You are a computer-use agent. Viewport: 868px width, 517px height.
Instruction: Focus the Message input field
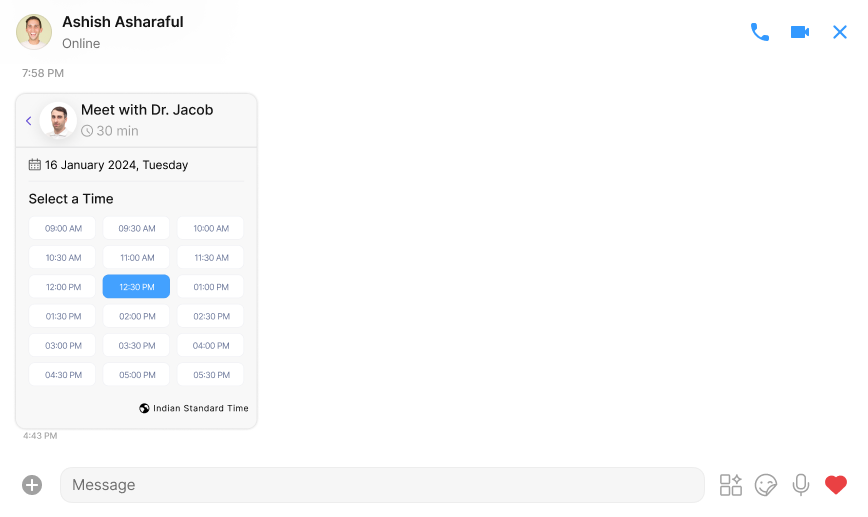382,485
